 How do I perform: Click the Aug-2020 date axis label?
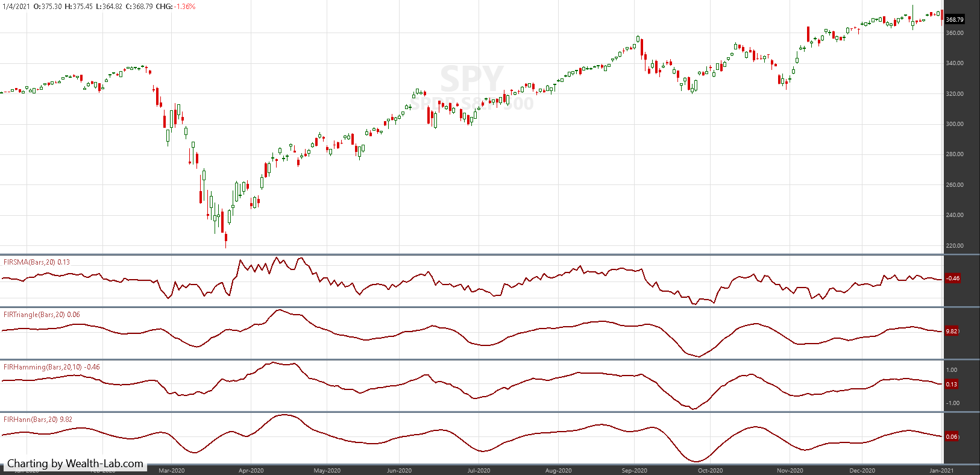click(x=559, y=470)
